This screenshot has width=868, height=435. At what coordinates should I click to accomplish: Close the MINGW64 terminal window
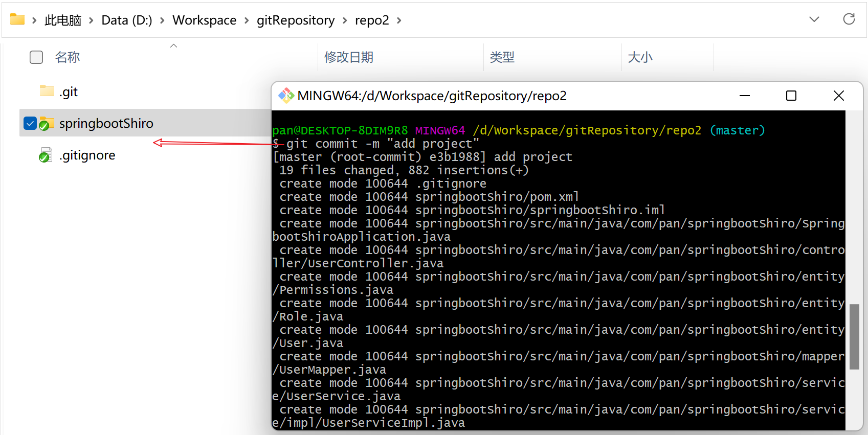click(x=838, y=96)
